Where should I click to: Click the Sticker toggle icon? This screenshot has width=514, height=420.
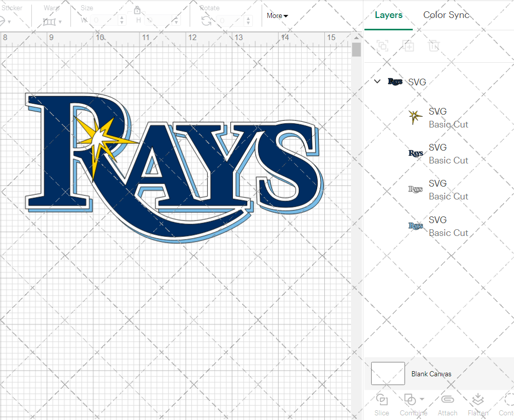tap(4, 21)
